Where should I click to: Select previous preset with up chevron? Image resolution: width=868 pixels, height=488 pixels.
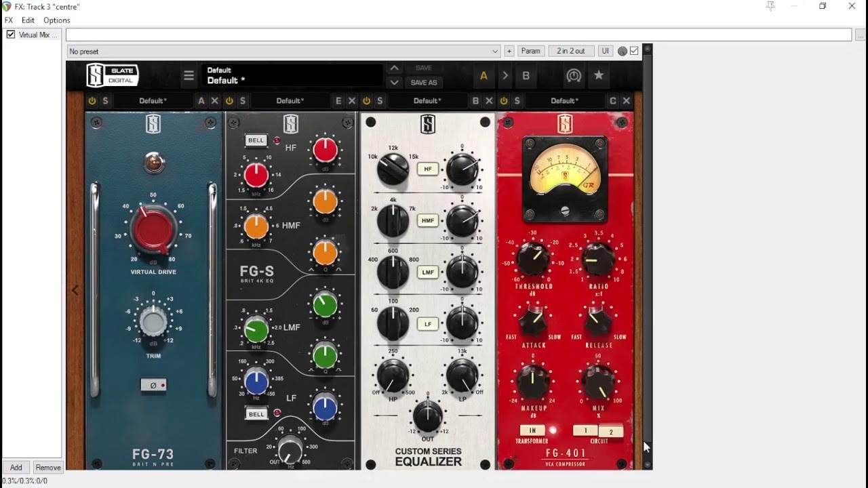394,68
